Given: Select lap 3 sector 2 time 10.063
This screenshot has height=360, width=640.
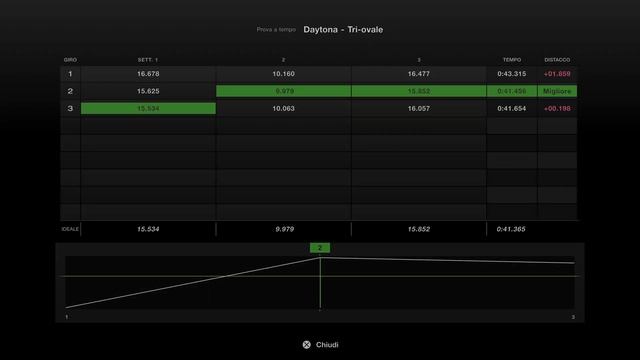Looking at the screenshot, I should 283,109.
